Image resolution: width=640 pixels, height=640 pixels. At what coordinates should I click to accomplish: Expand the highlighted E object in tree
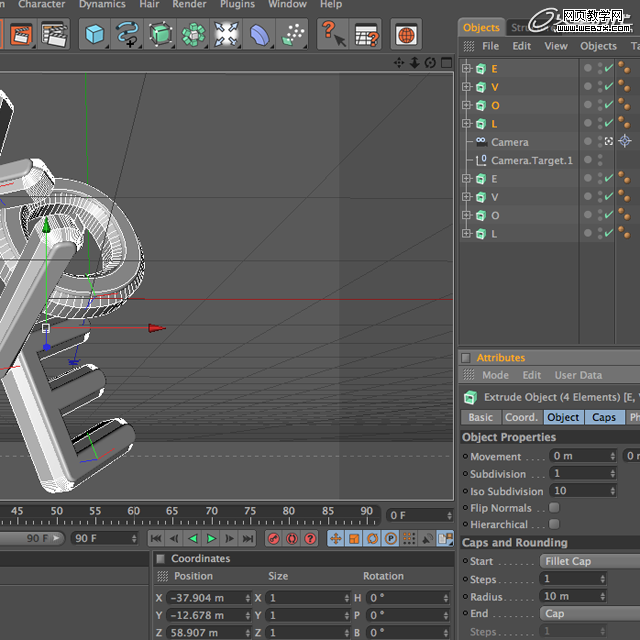(467, 68)
